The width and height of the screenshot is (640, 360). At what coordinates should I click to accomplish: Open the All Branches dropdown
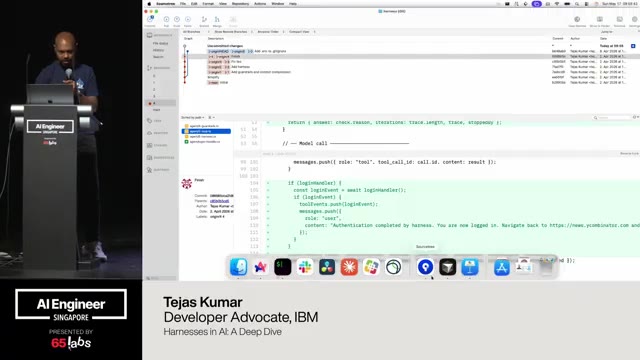click(195, 32)
